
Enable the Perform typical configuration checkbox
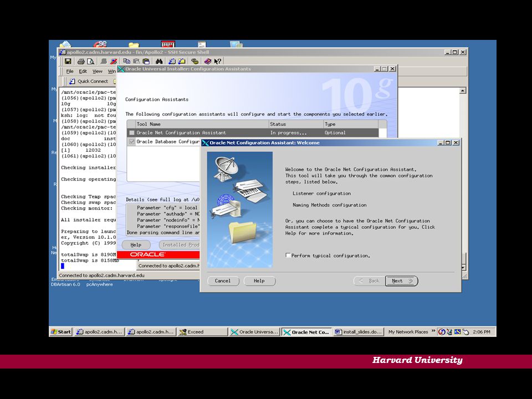[x=288, y=255]
